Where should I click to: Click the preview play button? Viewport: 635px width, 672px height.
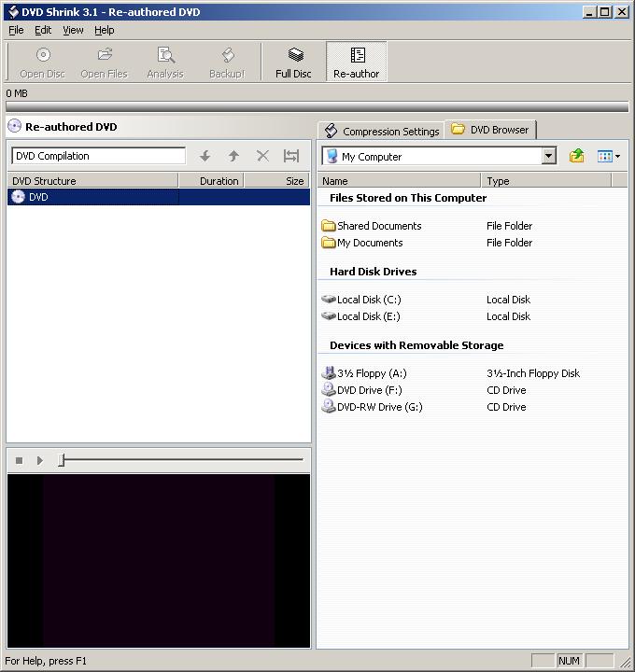click(40, 460)
